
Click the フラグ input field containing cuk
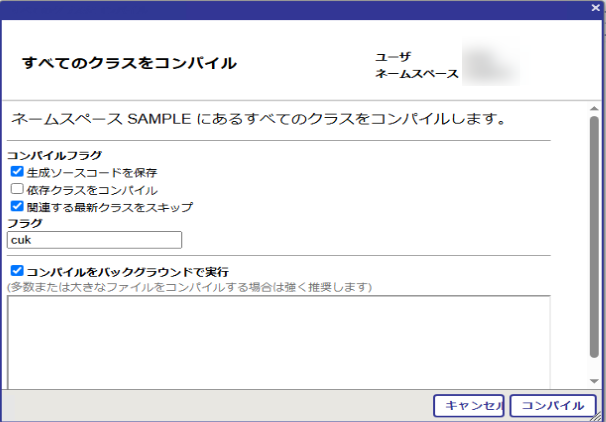click(94, 240)
